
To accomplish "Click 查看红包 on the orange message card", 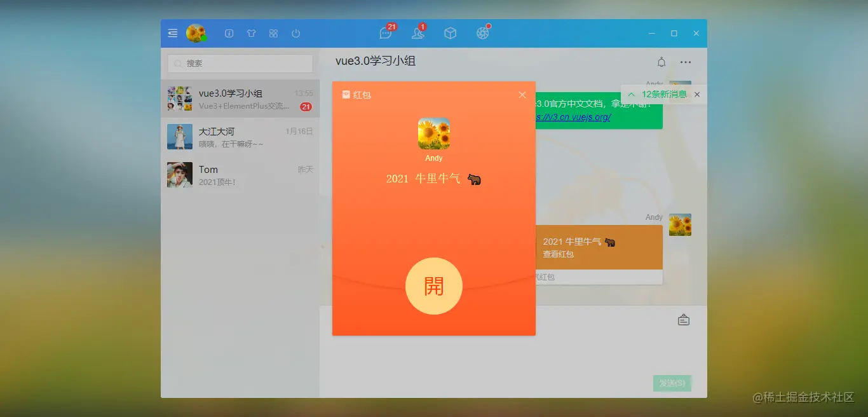I will (x=559, y=254).
